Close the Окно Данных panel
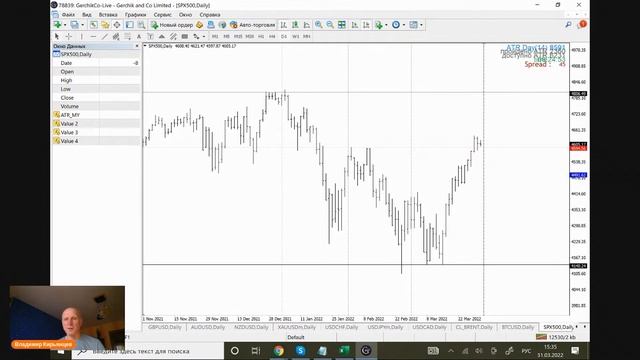This screenshot has height=360, width=640. coord(137,46)
